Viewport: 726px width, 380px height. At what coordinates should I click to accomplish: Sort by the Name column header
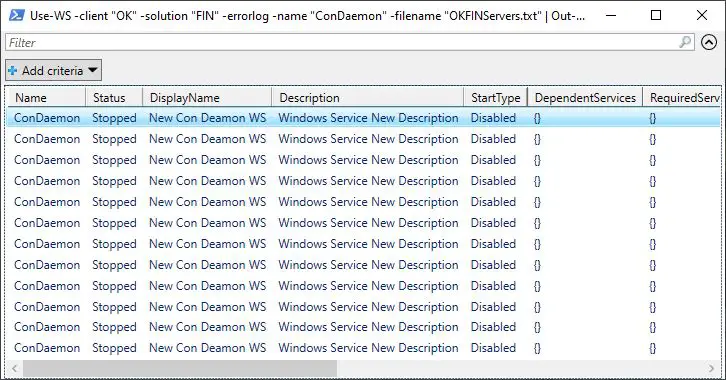point(45,98)
